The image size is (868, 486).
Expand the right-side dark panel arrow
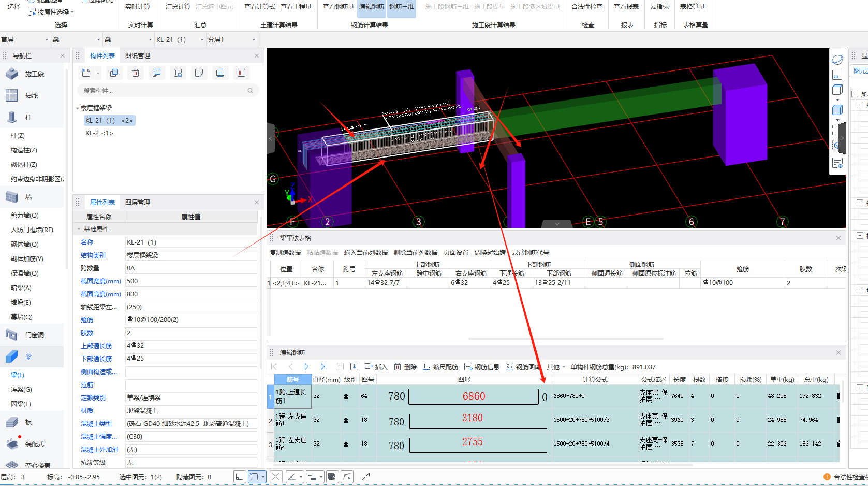842,138
